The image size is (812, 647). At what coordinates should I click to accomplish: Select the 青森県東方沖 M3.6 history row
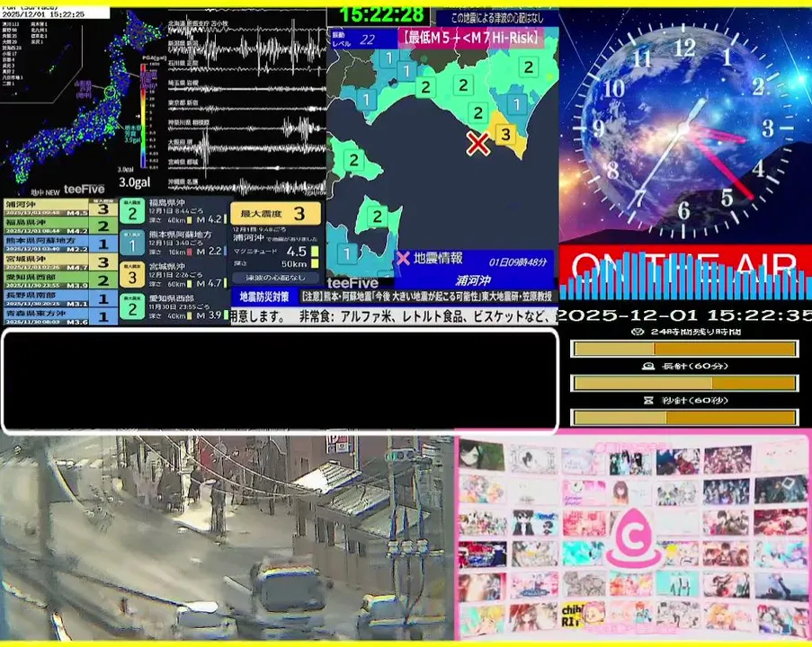[x=60, y=315]
